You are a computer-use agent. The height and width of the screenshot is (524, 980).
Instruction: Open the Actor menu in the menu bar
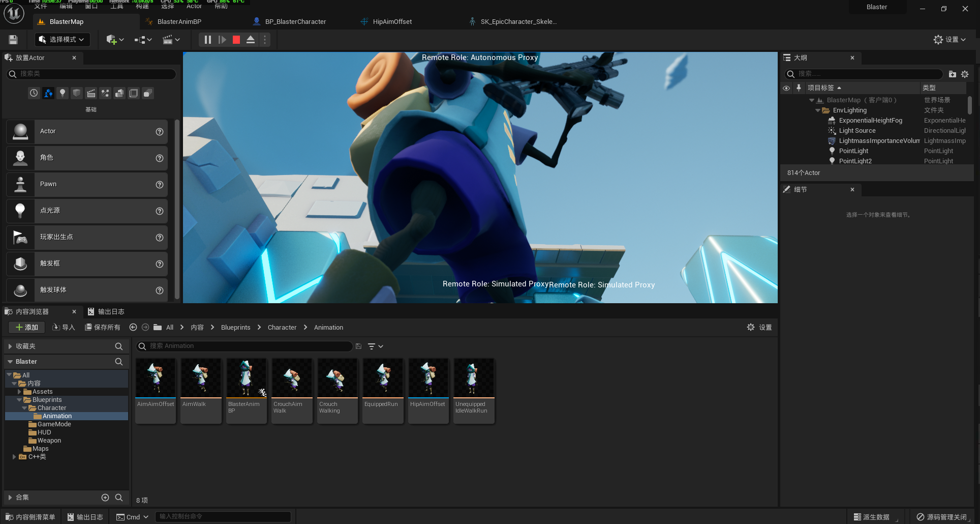pyautogui.click(x=194, y=6)
